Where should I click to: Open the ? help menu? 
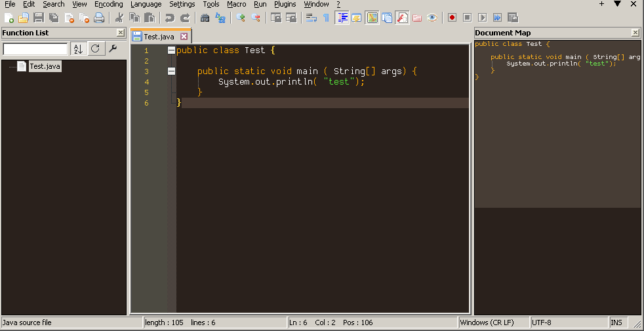click(338, 4)
